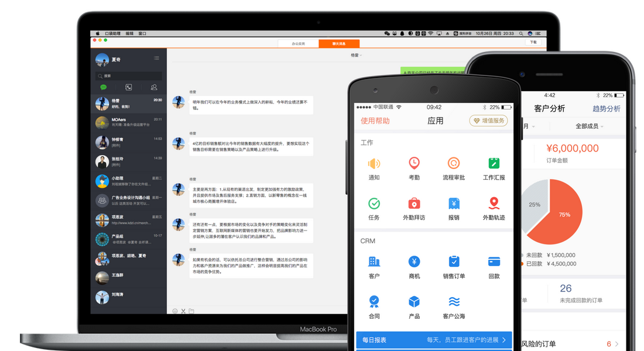Click the 搜狗拼音 input method in menu bar
The image size is (644, 351).
click(x=463, y=34)
